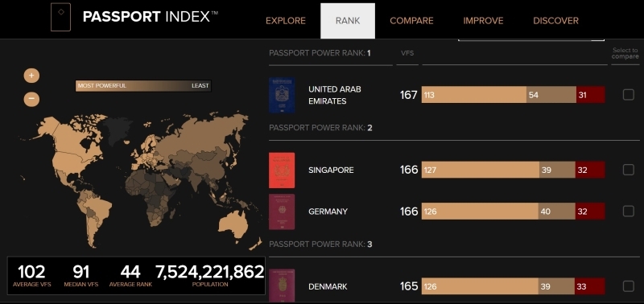Click the Passport Power Rank: 3 heading
644x304 pixels.
320,244
